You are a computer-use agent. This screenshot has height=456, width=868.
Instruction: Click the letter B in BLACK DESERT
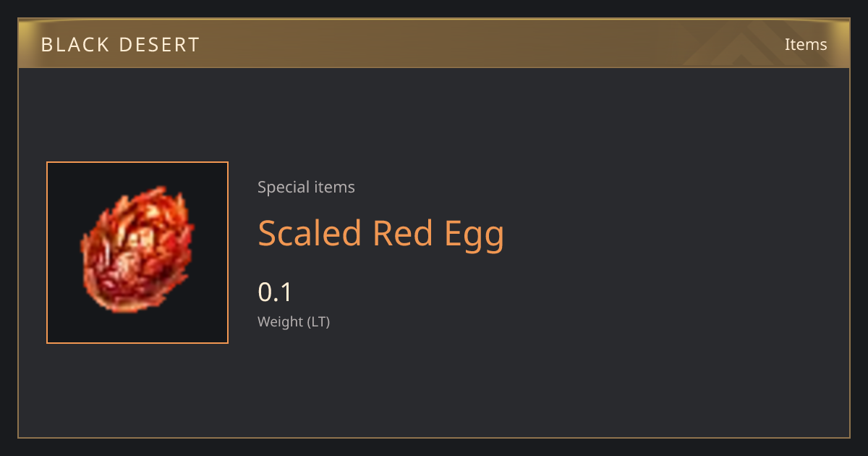(46, 45)
